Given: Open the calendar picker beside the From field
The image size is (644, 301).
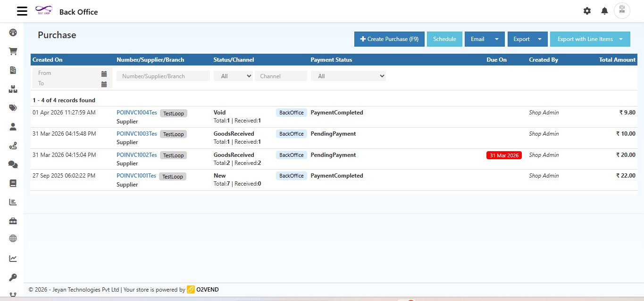Looking at the screenshot, I should [x=104, y=73].
